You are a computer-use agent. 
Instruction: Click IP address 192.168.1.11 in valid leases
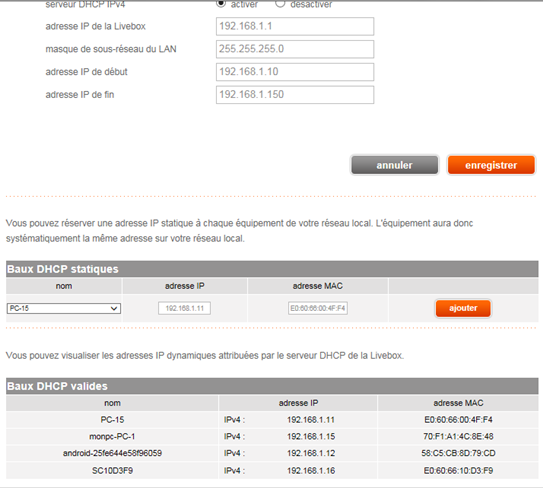[x=311, y=420]
